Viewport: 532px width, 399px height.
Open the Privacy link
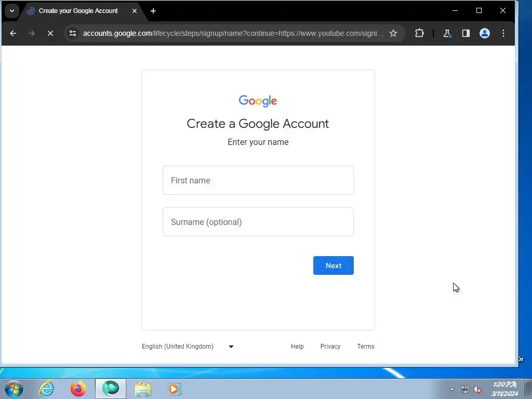point(330,347)
